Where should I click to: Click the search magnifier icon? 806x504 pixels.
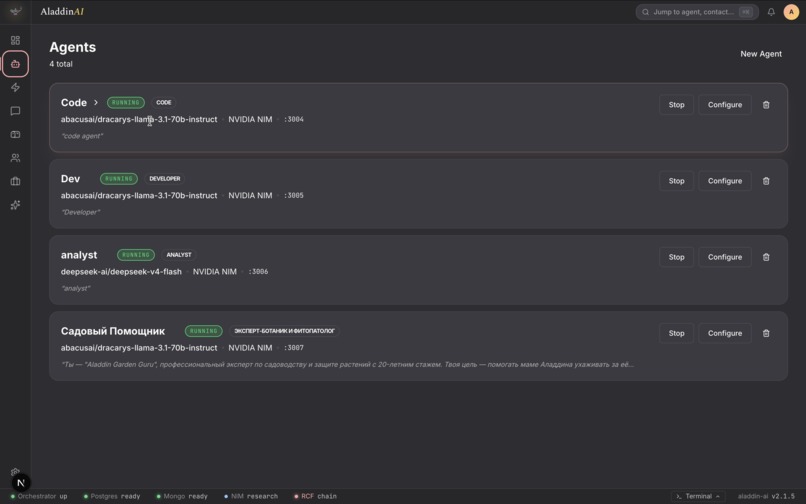(646, 12)
